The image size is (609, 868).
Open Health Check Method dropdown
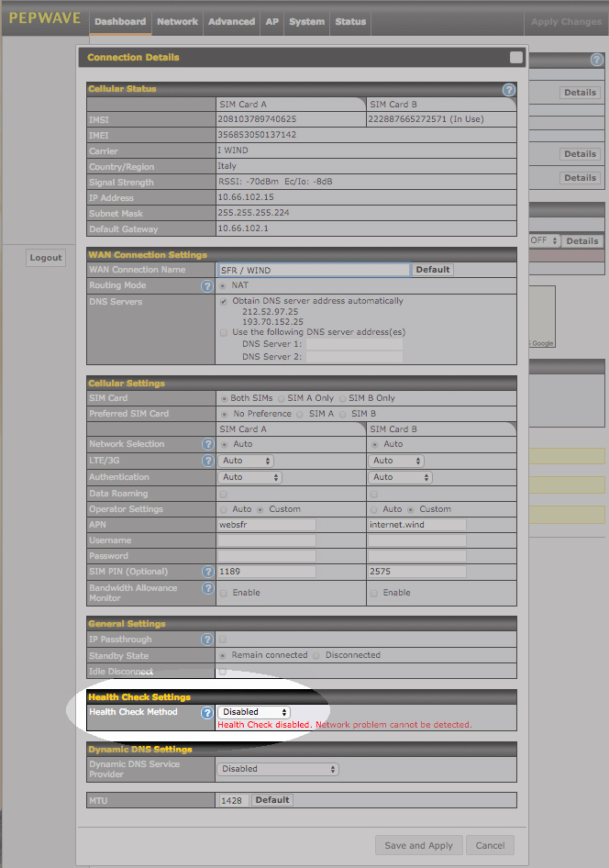(x=254, y=712)
